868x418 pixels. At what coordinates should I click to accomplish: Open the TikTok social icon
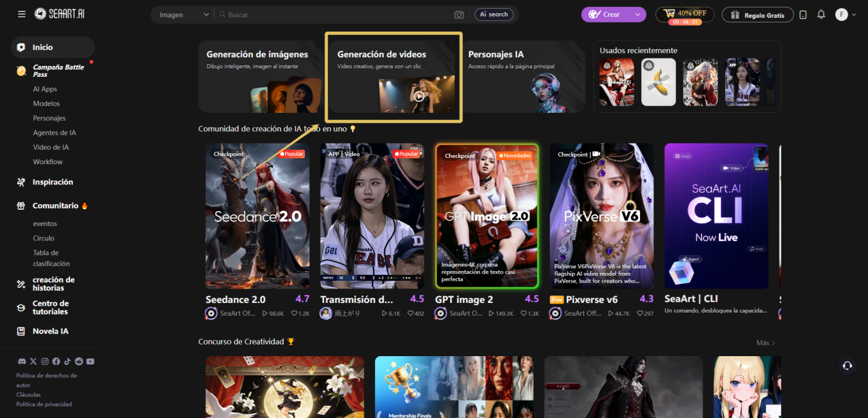[x=68, y=361]
